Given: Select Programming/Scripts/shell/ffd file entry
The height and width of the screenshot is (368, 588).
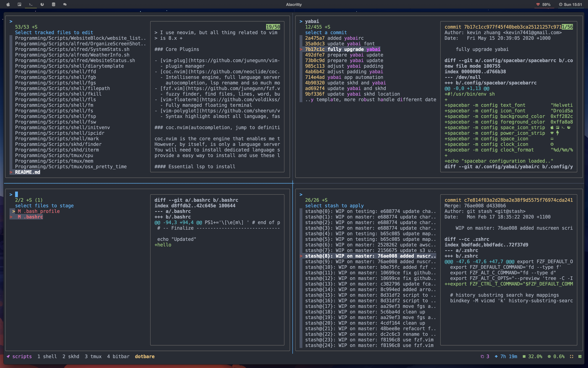Looking at the screenshot, I should point(55,72).
